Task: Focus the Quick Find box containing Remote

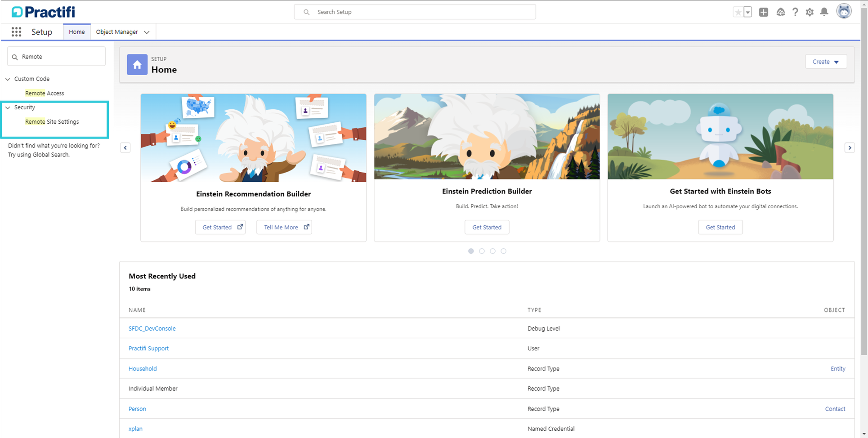Action: tap(56, 57)
